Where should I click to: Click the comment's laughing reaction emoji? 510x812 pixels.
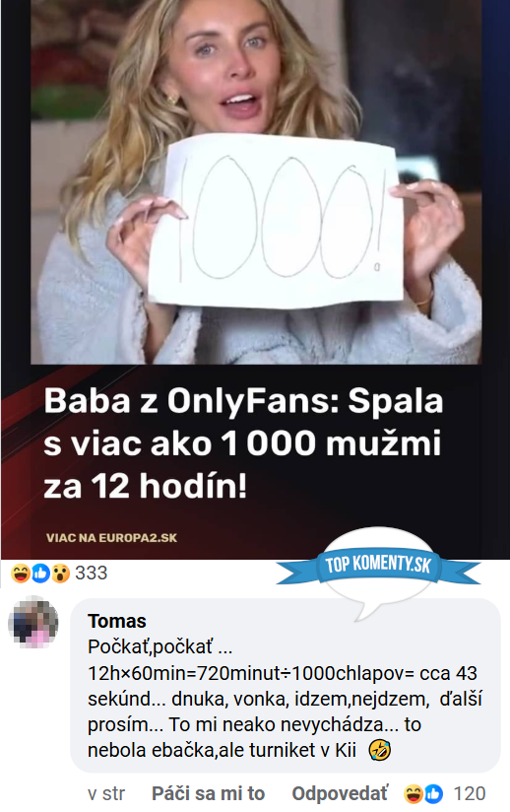tap(414, 793)
